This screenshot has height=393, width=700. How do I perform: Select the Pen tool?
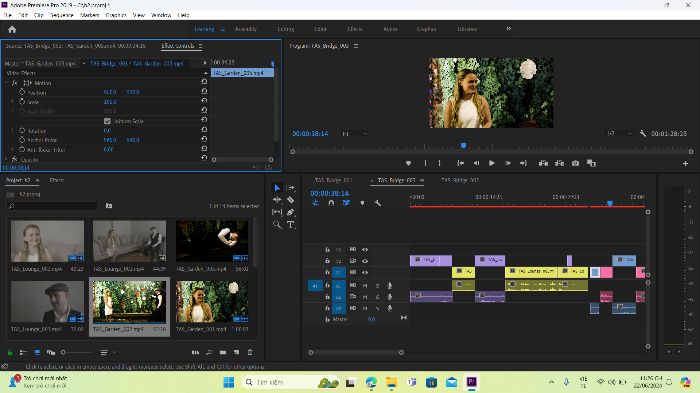click(290, 212)
